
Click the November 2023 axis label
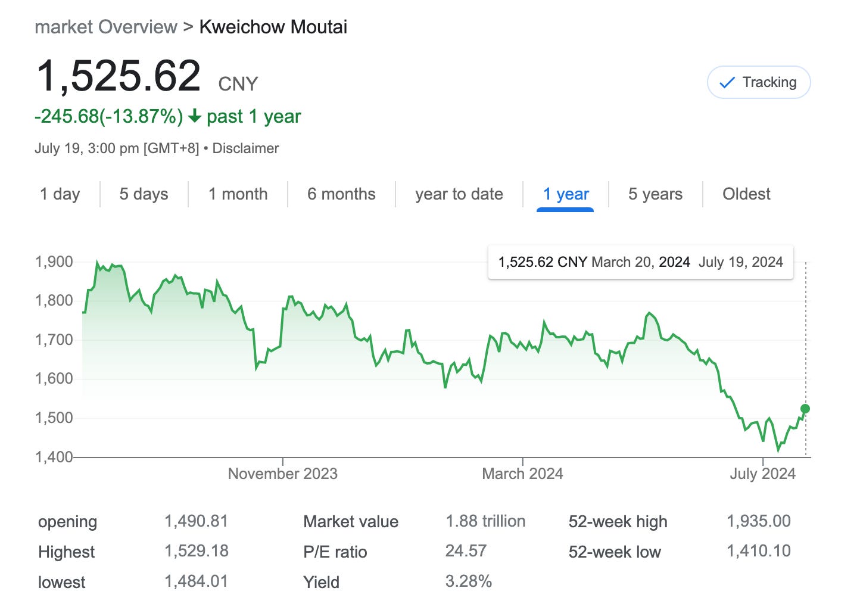click(283, 474)
